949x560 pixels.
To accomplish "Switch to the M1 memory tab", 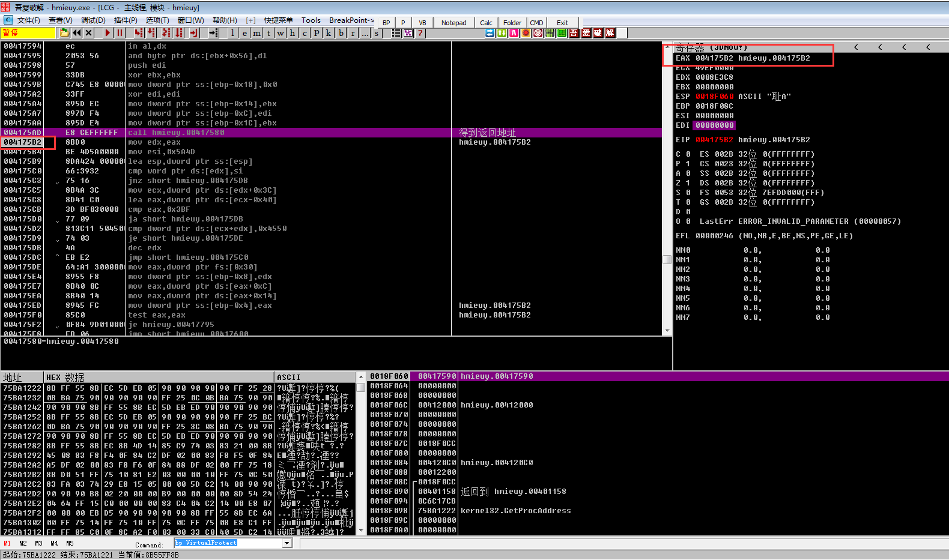I will 7,543.
